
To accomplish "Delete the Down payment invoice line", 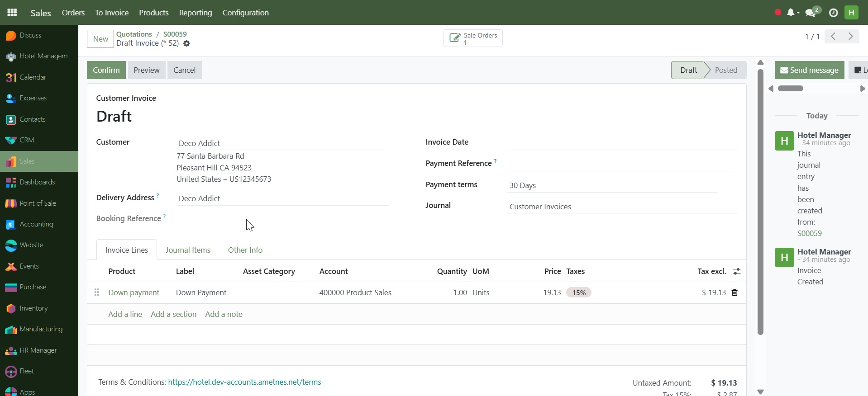I will pyautogui.click(x=734, y=292).
